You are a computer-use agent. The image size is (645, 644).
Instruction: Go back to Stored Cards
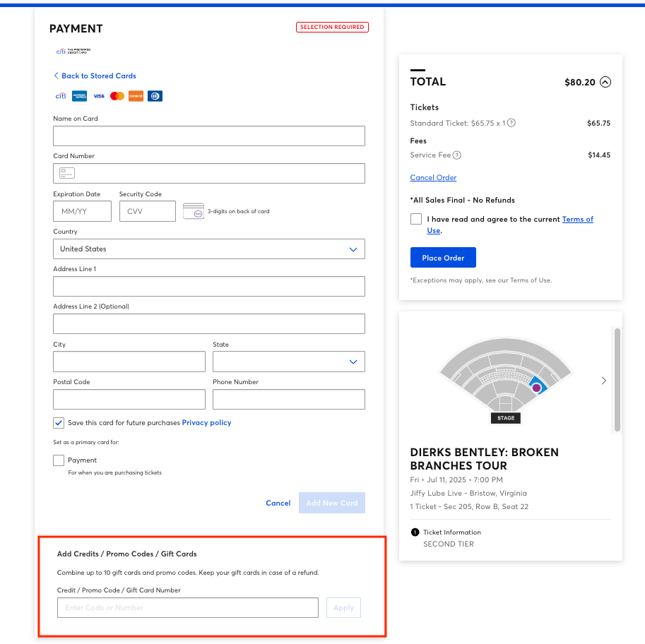(95, 76)
